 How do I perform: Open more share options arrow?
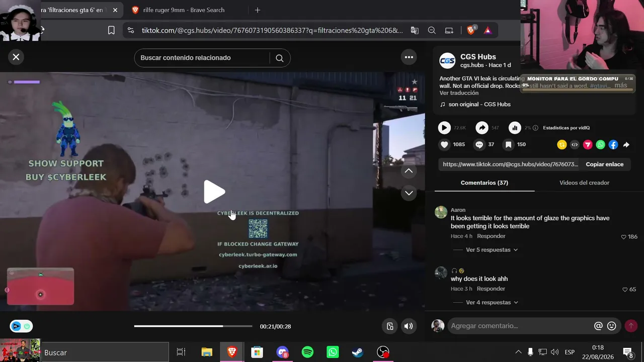626,145
